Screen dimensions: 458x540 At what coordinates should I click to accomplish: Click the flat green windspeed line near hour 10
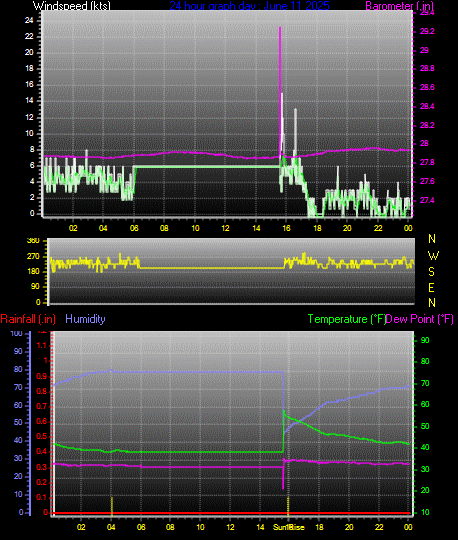click(195, 167)
